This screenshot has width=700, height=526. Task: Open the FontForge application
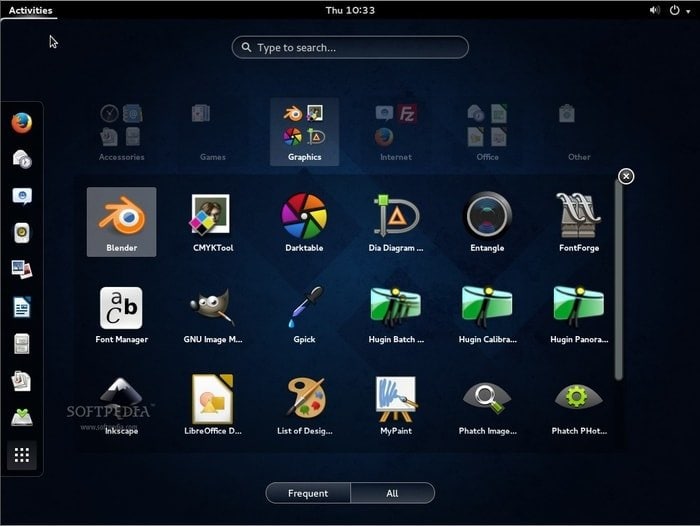pos(579,222)
